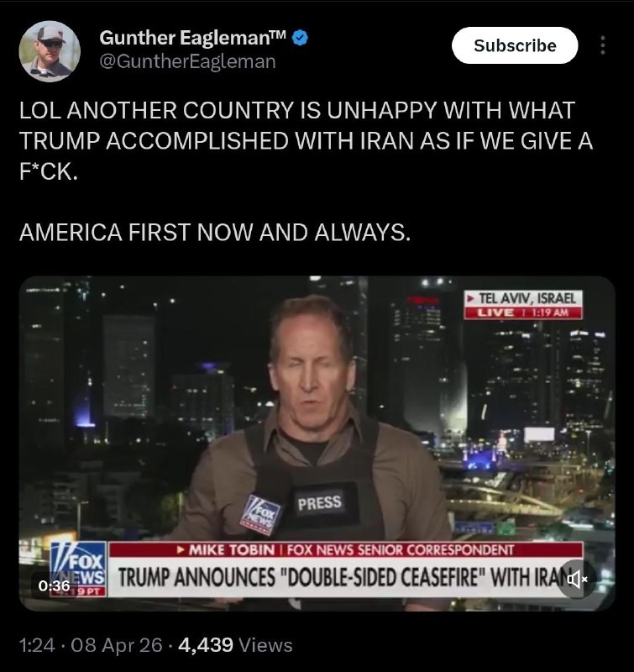Play the Fox News video clip

point(317,444)
